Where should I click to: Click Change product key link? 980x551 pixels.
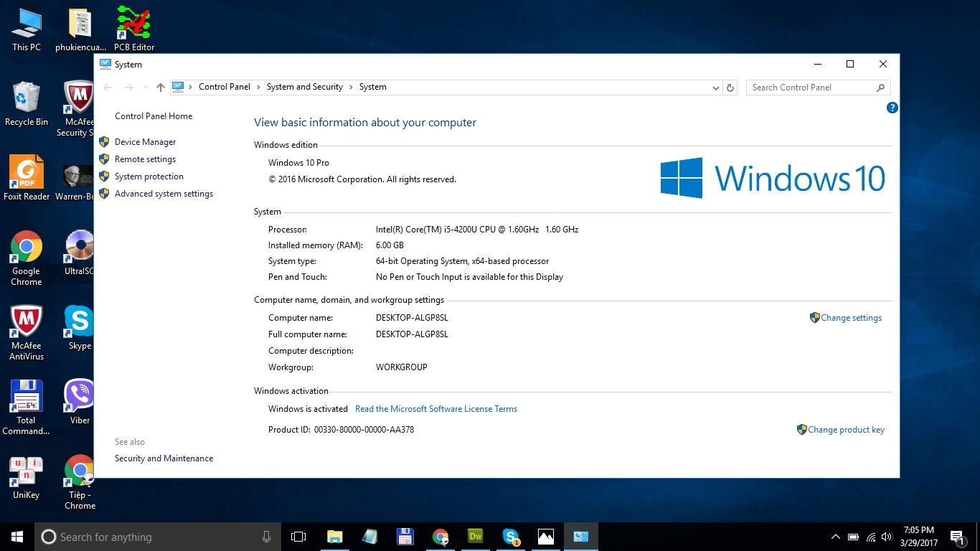(x=846, y=430)
